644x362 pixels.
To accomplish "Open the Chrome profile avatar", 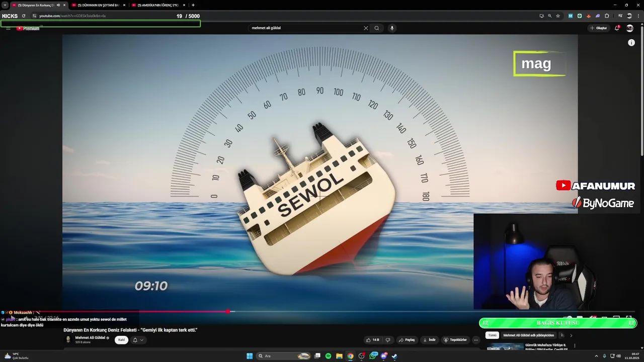I will [x=629, y=16].
